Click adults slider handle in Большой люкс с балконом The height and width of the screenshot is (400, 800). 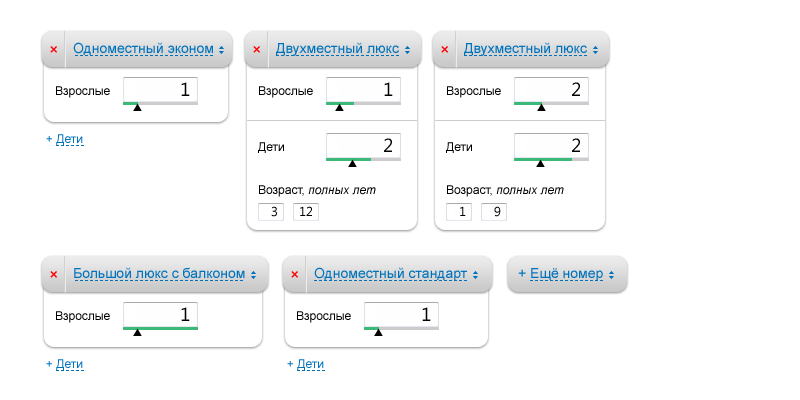pyautogui.click(x=137, y=331)
